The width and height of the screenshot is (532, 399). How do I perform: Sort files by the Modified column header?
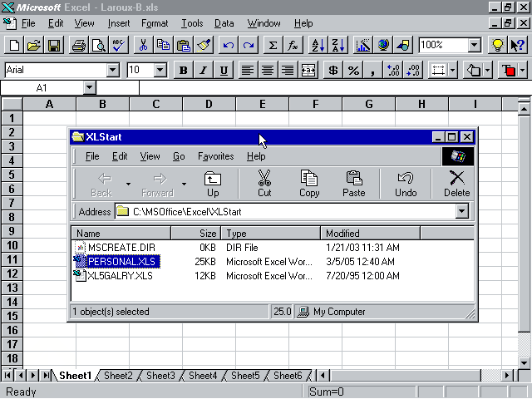(370, 234)
